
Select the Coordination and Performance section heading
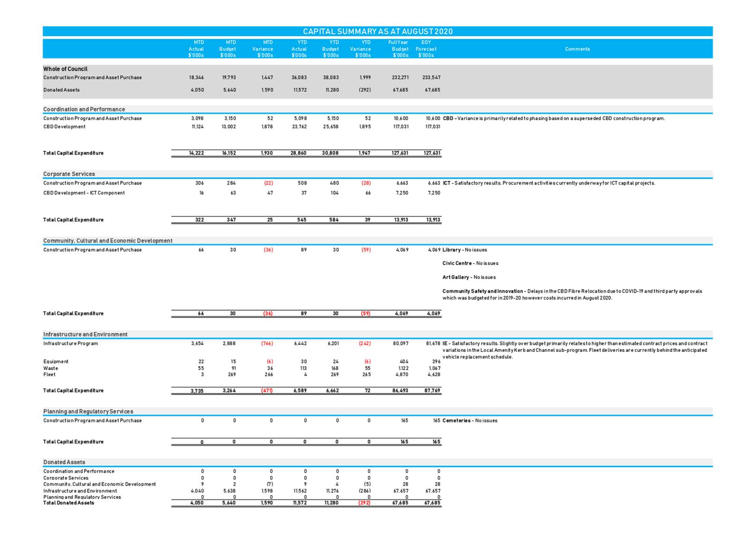click(84, 109)
